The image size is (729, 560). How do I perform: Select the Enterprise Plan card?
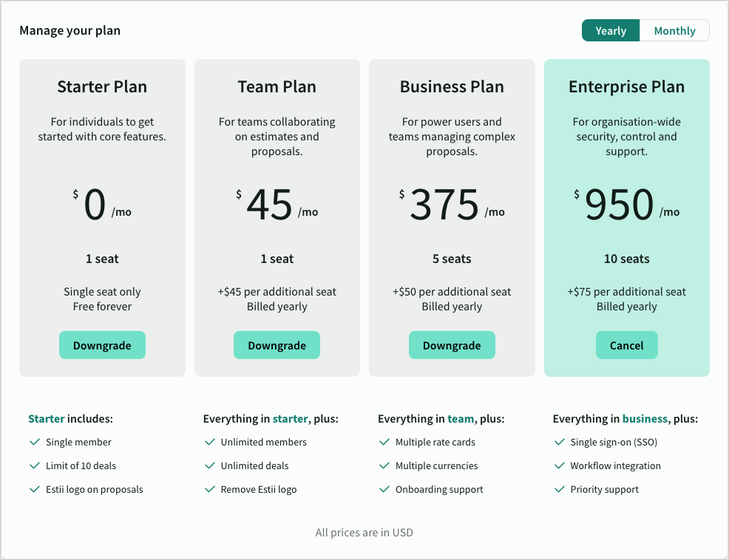point(626,216)
